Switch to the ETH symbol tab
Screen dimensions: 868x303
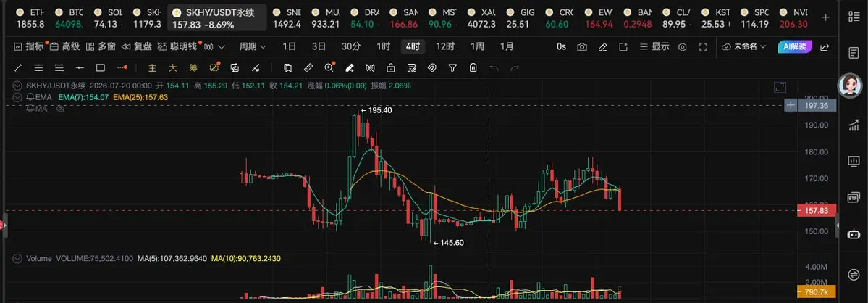30,17
